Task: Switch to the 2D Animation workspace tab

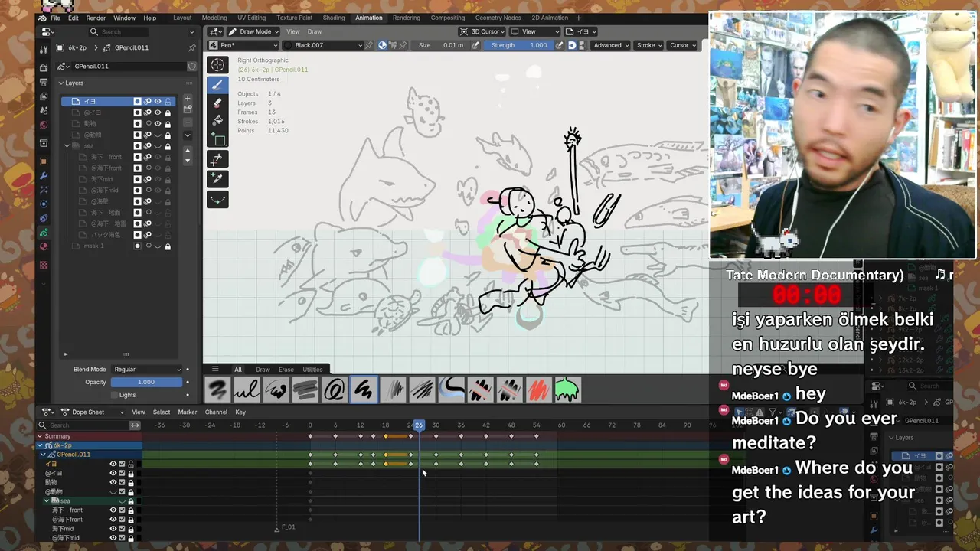Action: [550, 18]
